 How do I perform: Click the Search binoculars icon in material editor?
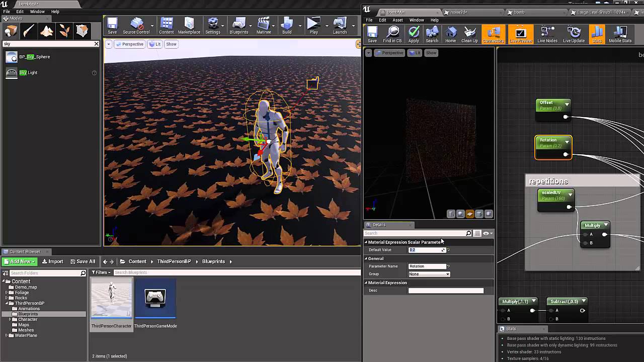[432, 35]
